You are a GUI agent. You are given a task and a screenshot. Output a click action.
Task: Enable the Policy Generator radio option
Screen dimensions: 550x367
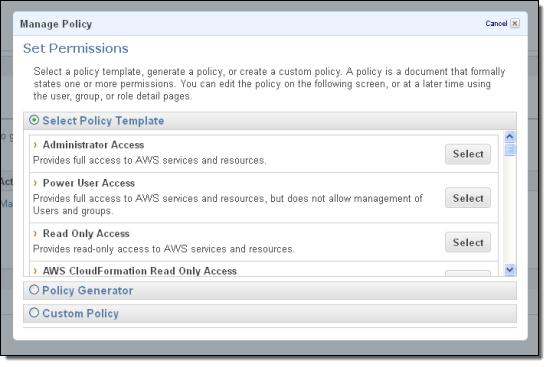pyautogui.click(x=34, y=290)
